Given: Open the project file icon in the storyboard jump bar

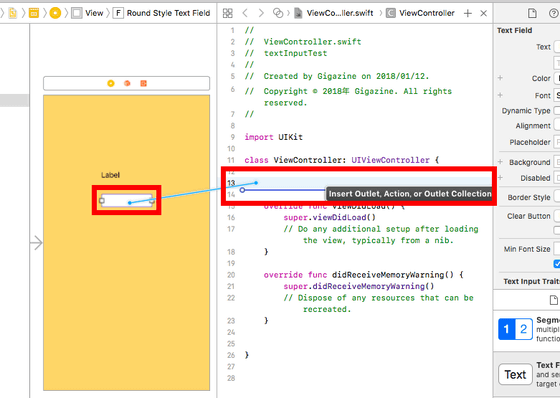Looking at the screenshot, I should [13, 13].
